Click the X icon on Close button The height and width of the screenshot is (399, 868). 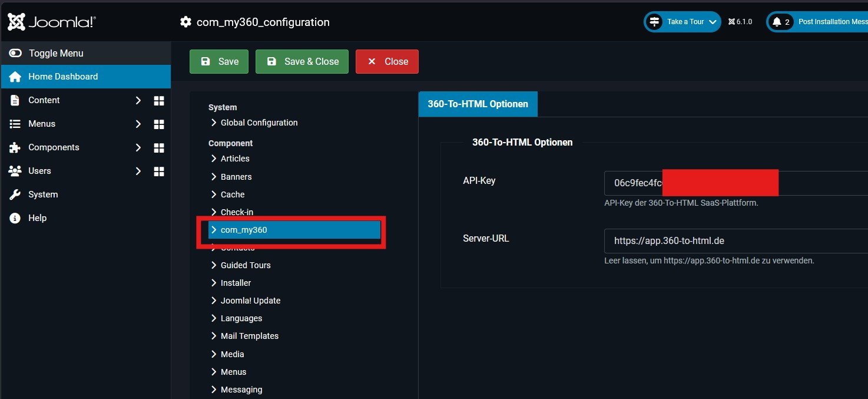pos(372,61)
